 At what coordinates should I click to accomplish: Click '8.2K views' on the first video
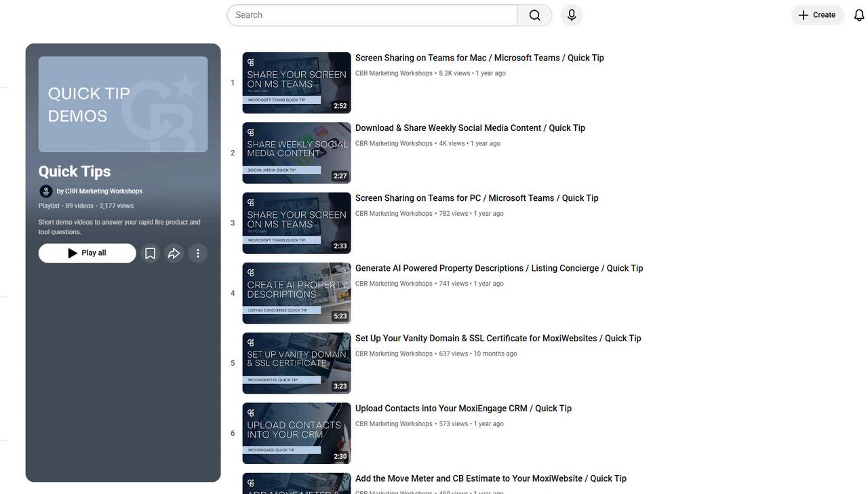pyautogui.click(x=454, y=73)
